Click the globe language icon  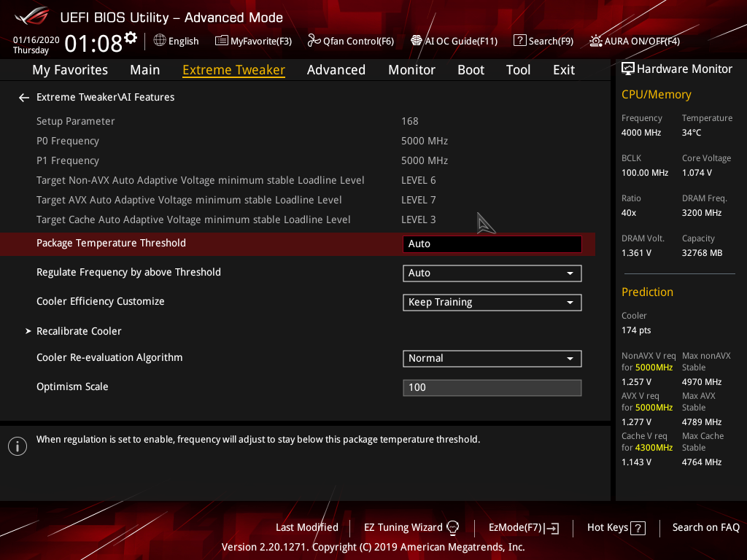160,41
